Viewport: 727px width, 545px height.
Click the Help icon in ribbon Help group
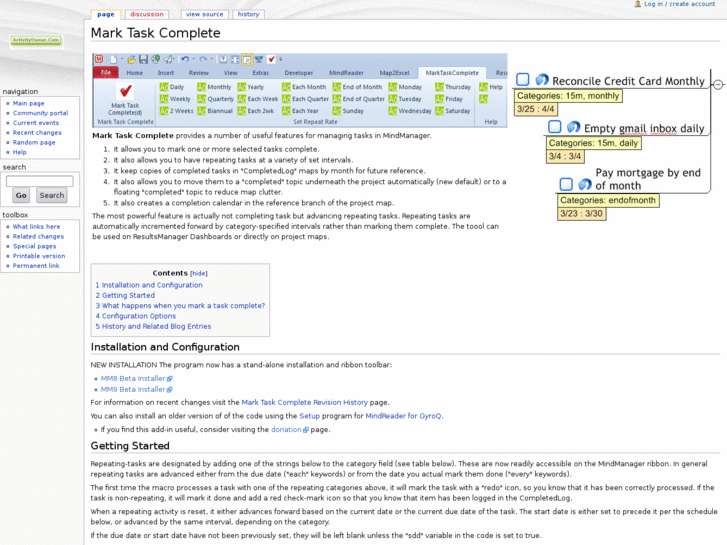484,87
